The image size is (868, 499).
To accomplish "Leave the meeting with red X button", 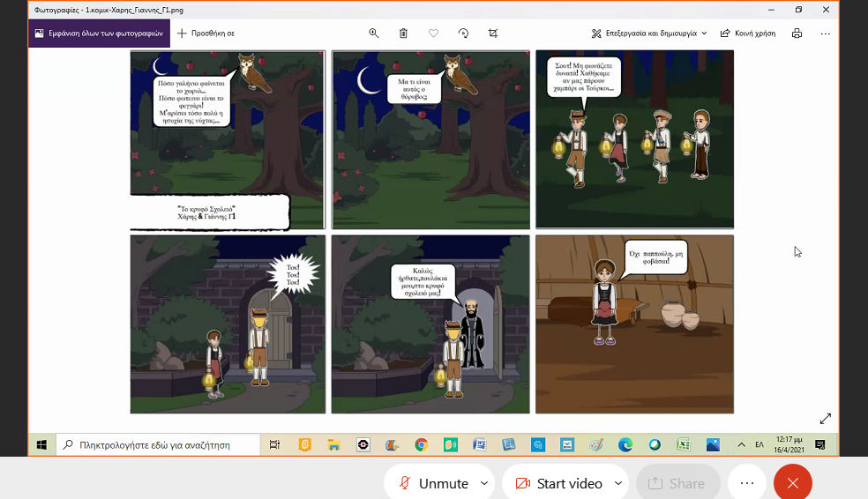I will 792,483.
